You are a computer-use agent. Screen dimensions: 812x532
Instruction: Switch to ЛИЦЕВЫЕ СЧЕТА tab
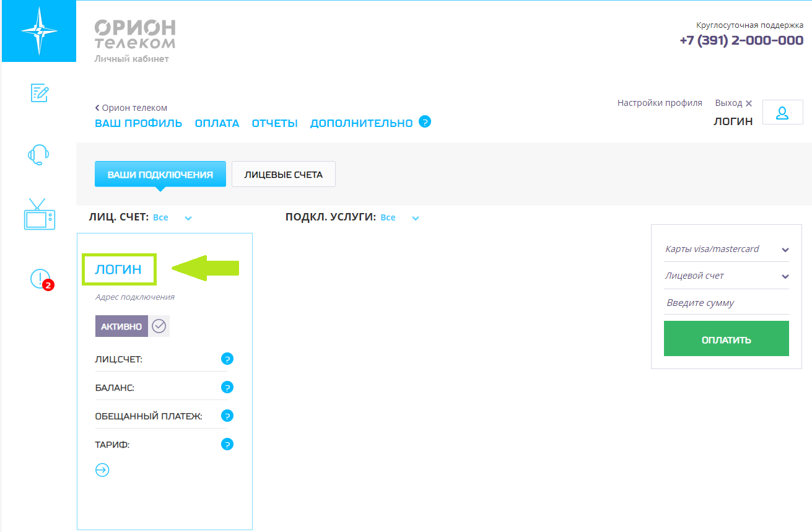pos(284,174)
